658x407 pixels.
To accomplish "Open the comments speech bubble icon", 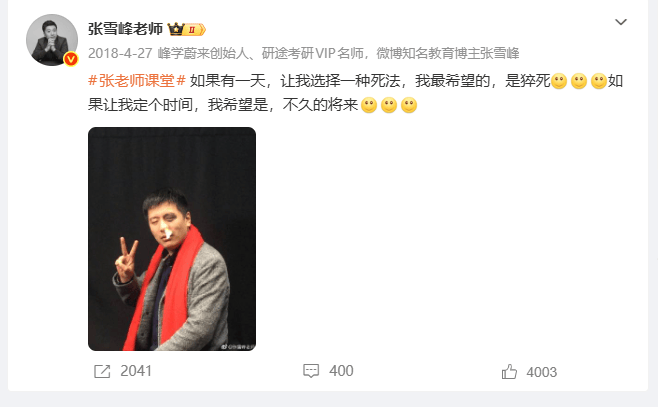I will point(311,371).
